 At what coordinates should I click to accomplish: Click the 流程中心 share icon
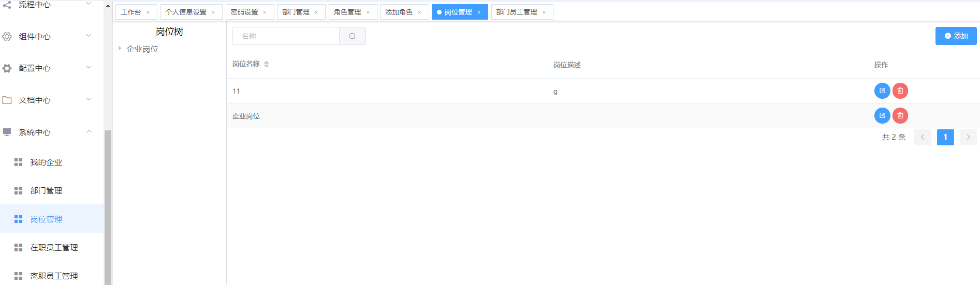click(7, 5)
